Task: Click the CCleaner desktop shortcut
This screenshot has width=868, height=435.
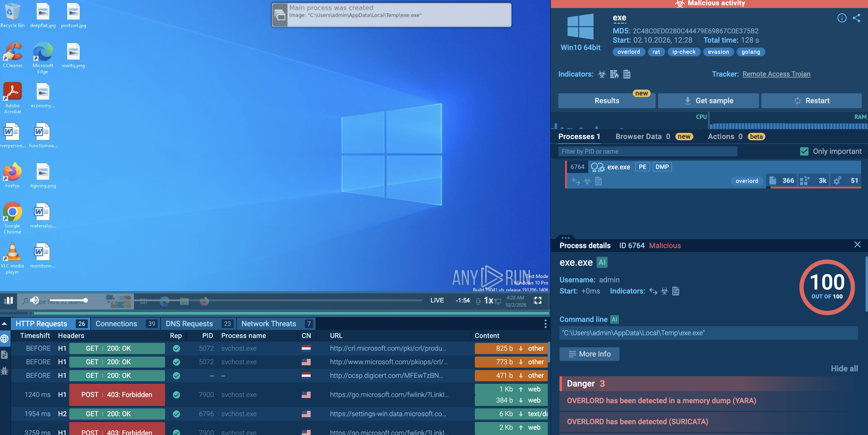Action: click(x=12, y=55)
